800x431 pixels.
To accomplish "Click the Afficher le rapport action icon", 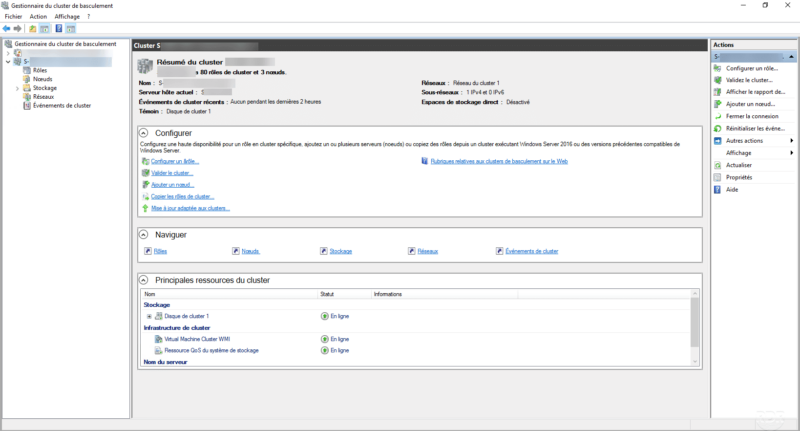I will point(717,92).
